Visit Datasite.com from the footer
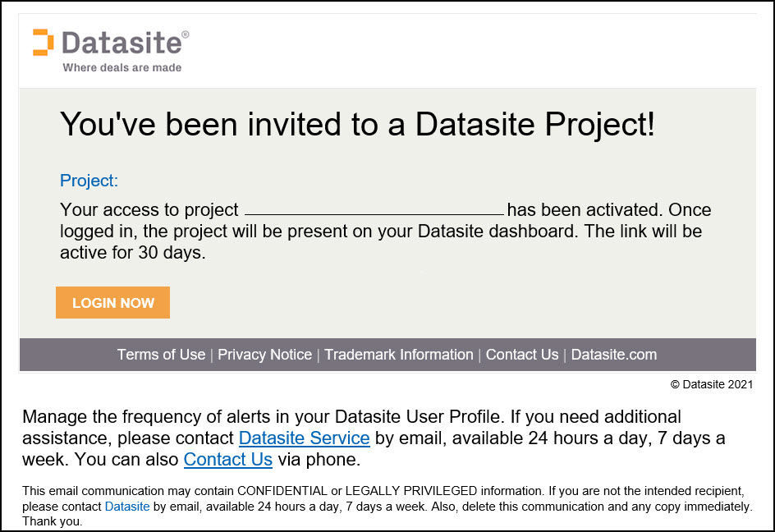The height and width of the screenshot is (532, 775). coord(613,355)
